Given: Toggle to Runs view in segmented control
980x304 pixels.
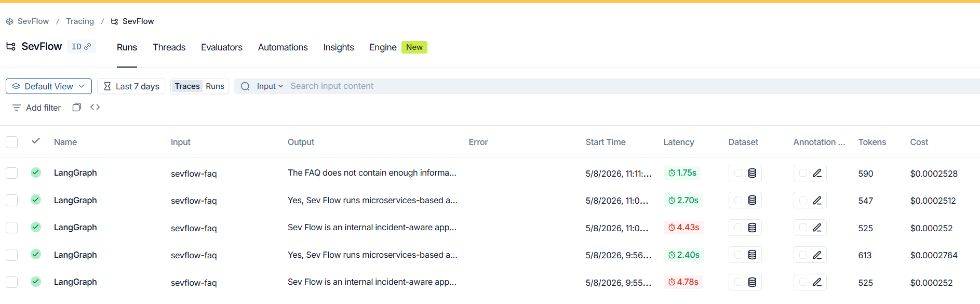Looking at the screenshot, I should [215, 86].
